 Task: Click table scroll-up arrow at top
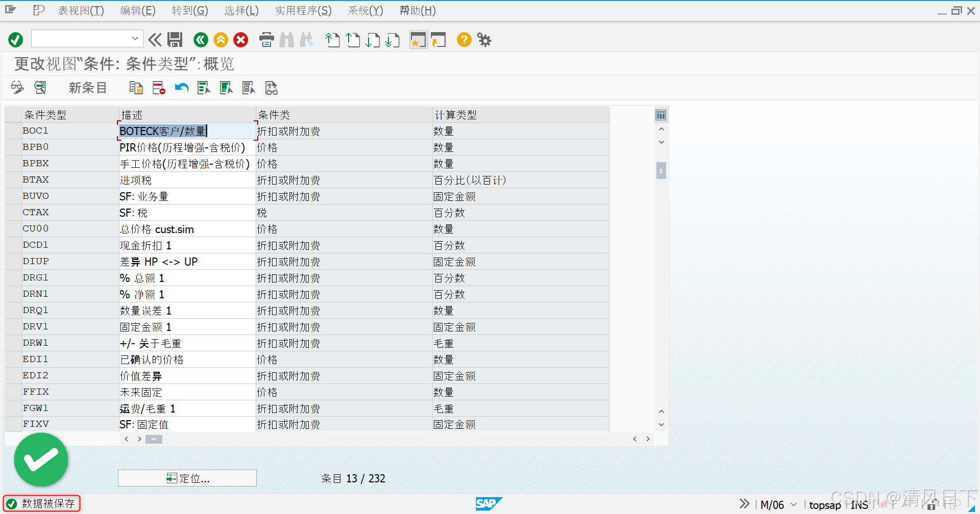point(661,130)
